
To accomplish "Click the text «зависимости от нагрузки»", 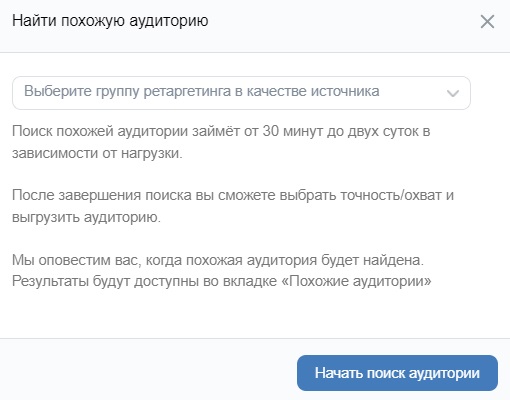I will [x=97, y=153].
